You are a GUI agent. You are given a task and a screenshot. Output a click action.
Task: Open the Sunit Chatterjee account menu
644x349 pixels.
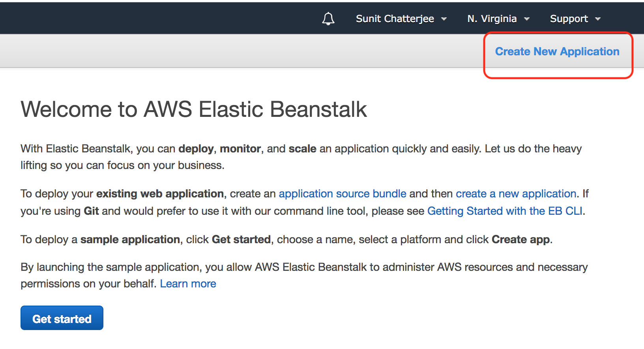pos(395,19)
